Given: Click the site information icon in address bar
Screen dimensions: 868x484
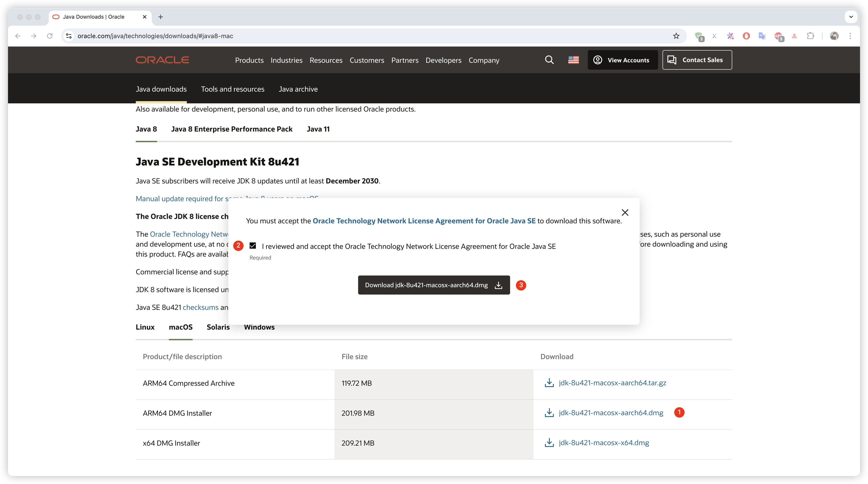Looking at the screenshot, I should (69, 36).
